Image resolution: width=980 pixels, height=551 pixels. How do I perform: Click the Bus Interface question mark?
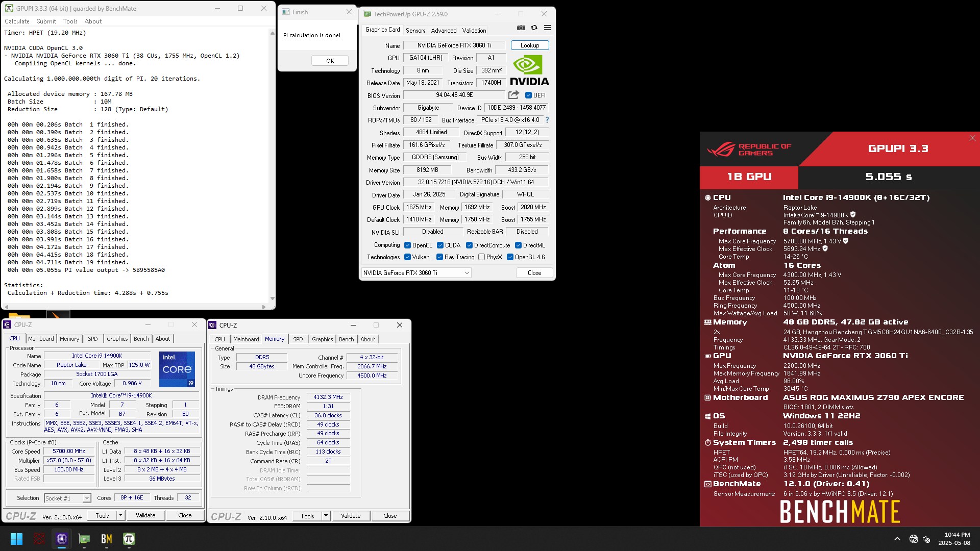coord(547,120)
